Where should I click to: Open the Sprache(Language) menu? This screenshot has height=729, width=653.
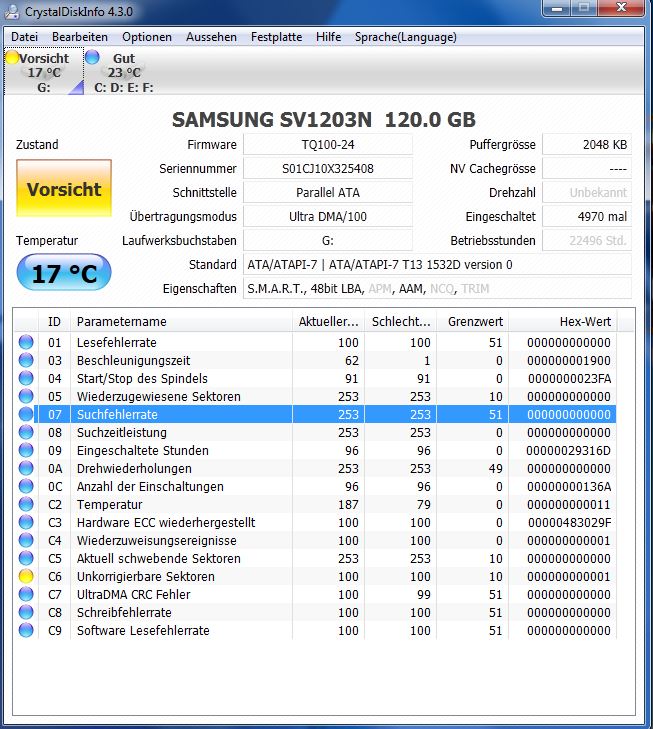point(406,37)
